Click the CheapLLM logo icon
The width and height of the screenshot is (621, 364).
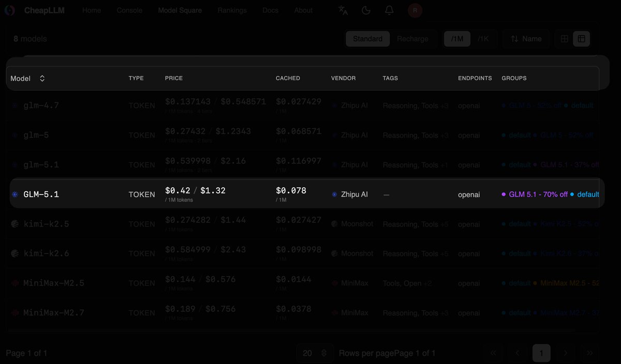click(10, 10)
